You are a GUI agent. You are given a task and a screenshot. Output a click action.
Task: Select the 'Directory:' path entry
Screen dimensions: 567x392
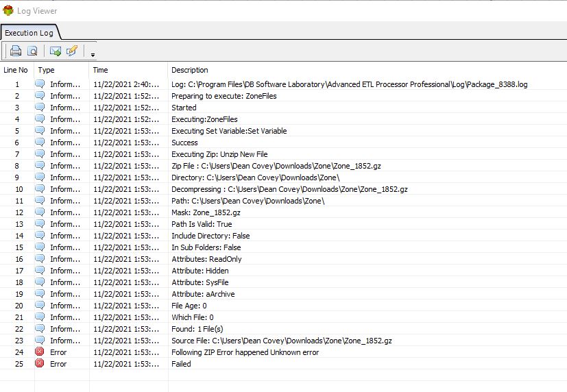[x=255, y=177]
